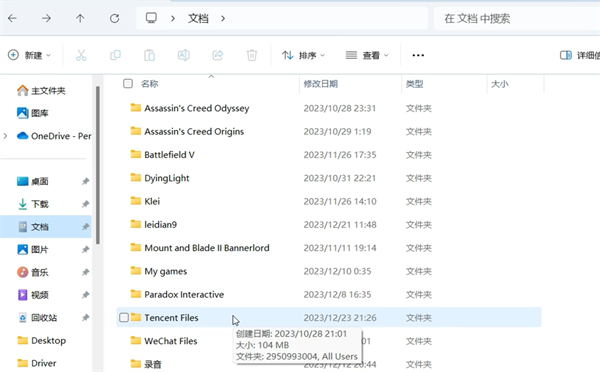
Task: Go forward with the forward arrow
Action: (46, 18)
